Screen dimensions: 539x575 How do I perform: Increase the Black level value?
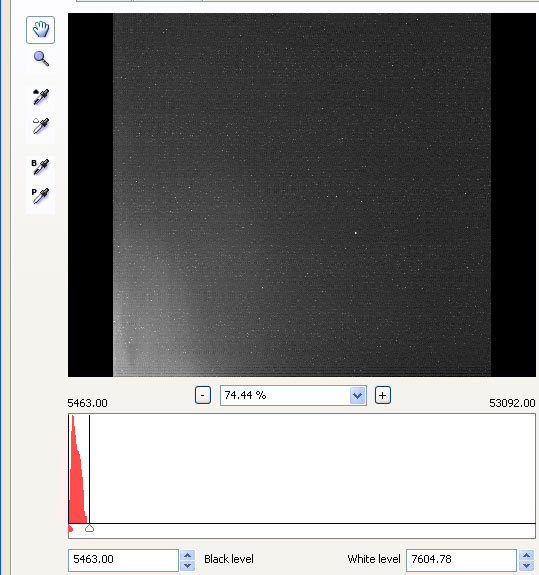coord(187,555)
